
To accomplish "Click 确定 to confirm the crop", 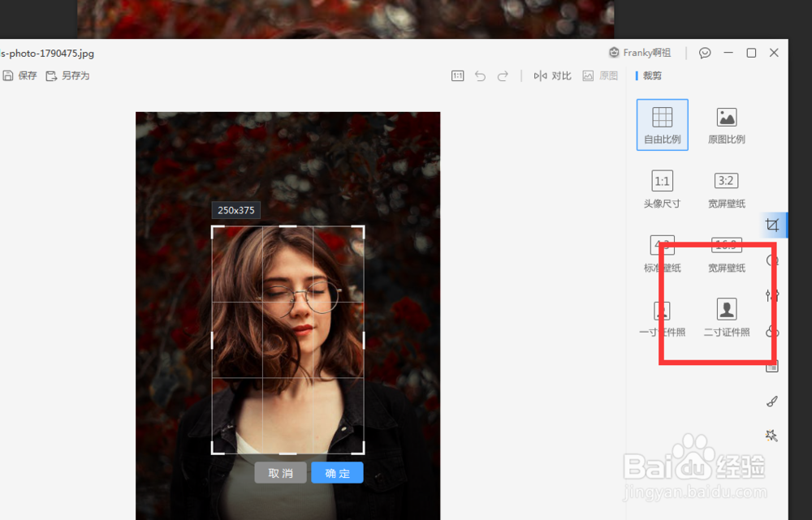I will pos(337,473).
